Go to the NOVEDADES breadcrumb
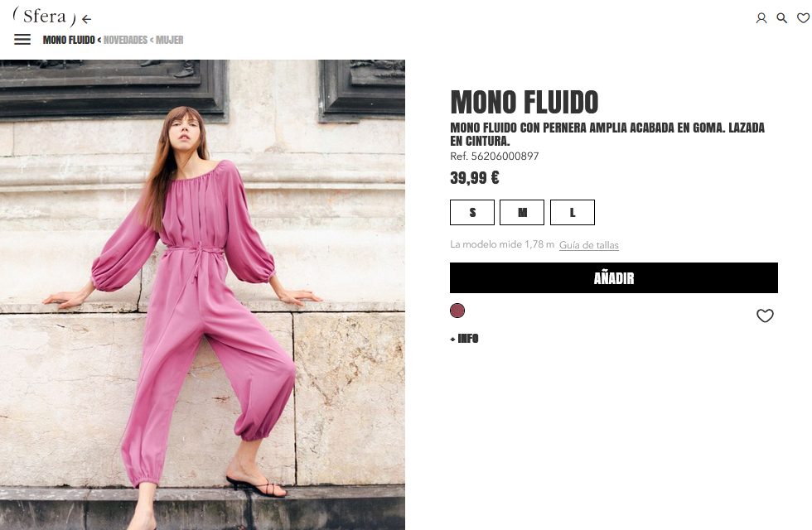Viewport: 812px width, 530px height. coord(125,40)
